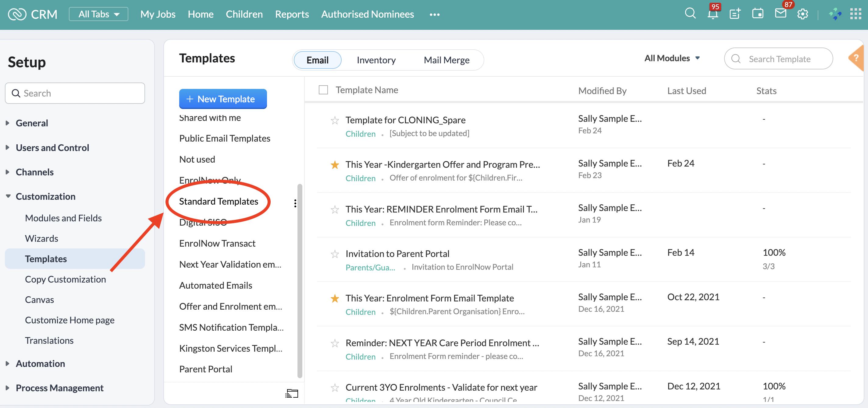Tick the select-all Template Name checkbox
The height and width of the screenshot is (408, 868).
click(x=323, y=90)
